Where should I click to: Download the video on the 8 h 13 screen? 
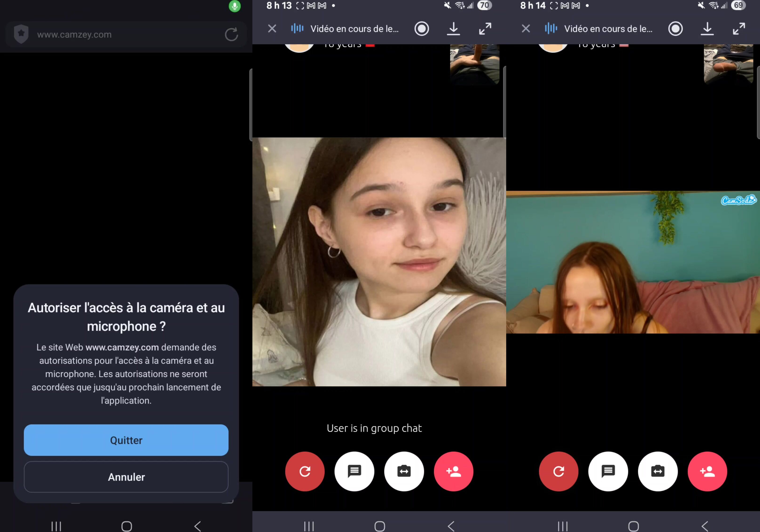(453, 29)
